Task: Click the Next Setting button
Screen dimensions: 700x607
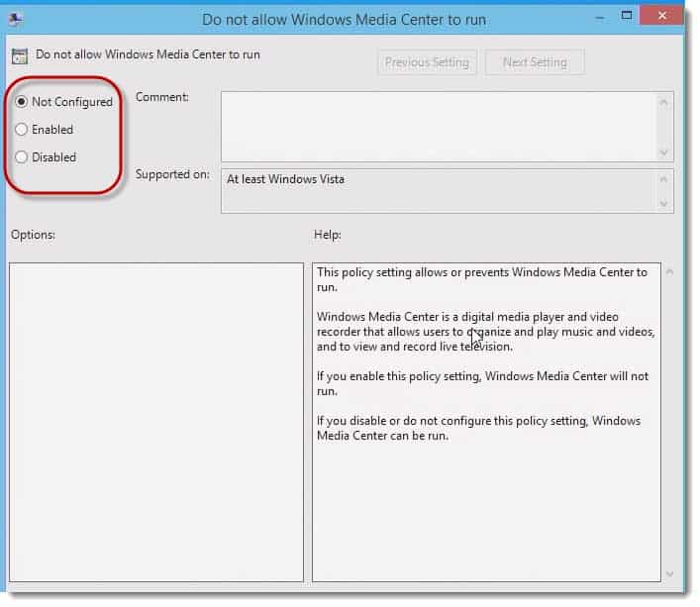Action: click(x=535, y=62)
